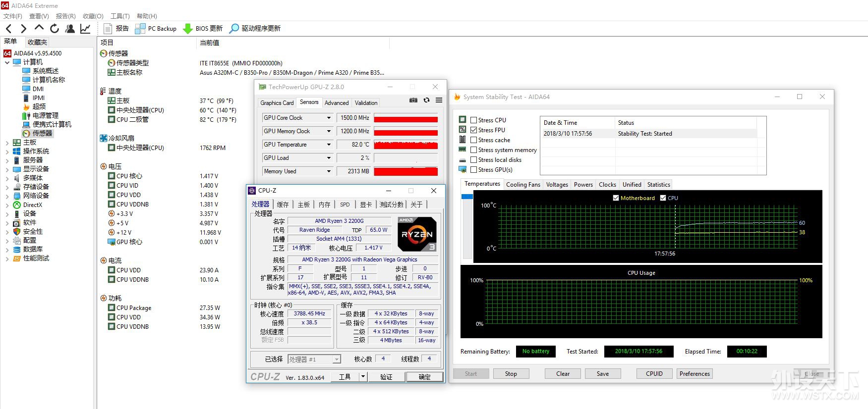Open GPU Temperature dropdown arrow
Image resolution: width=868 pixels, height=409 pixels.
[328, 145]
